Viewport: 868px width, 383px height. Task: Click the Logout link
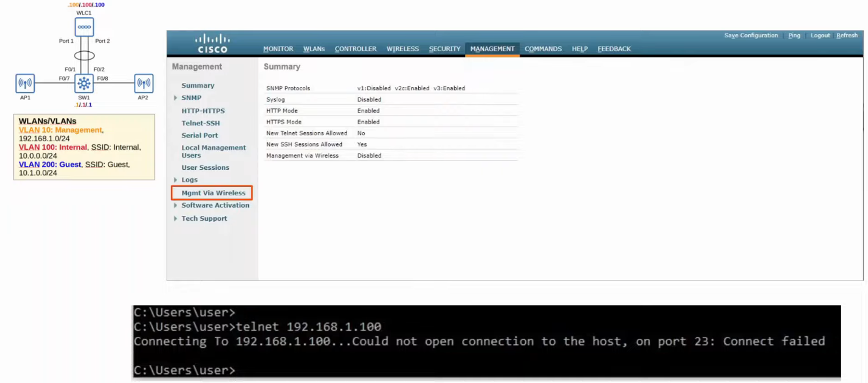click(x=820, y=36)
